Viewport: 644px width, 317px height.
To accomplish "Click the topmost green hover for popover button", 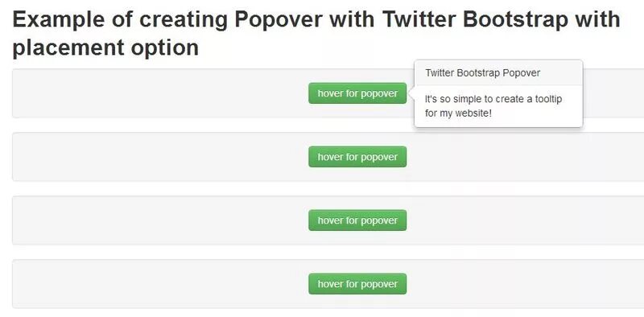I will [357, 93].
